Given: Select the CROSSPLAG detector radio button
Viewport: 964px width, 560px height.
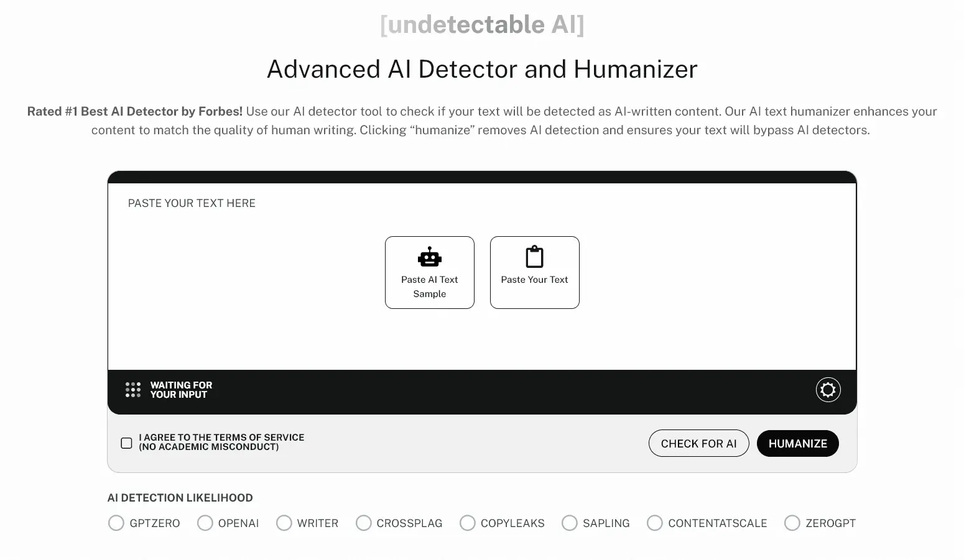Looking at the screenshot, I should click(363, 523).
